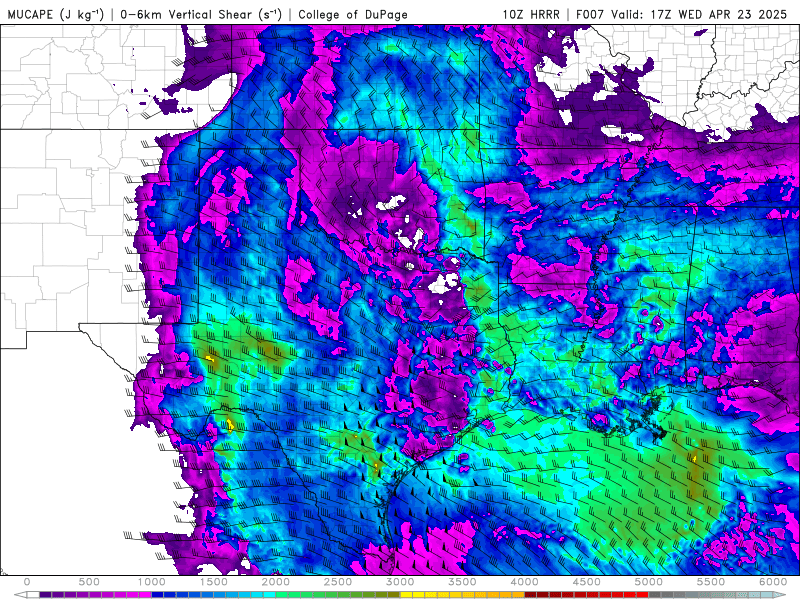This screenshot has height=600, width=800.
Task: Click the 1000 value on the color scale
Action: point(151,582)
